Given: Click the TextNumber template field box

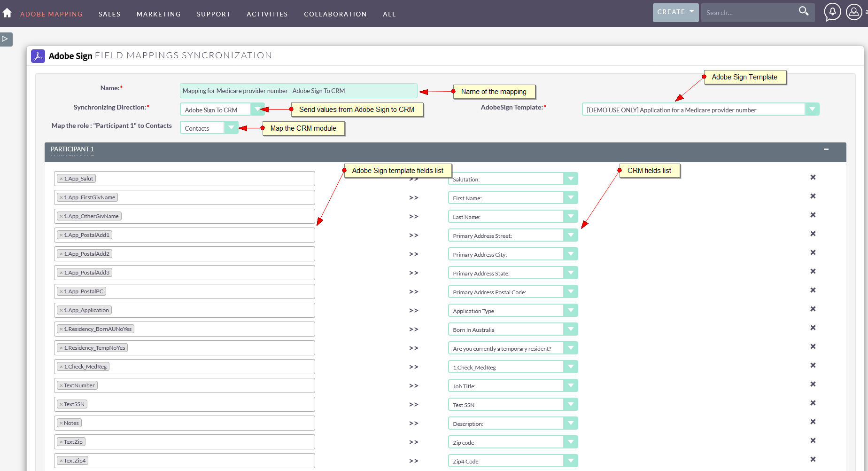Looking at the screenshot, I should 185,385.
